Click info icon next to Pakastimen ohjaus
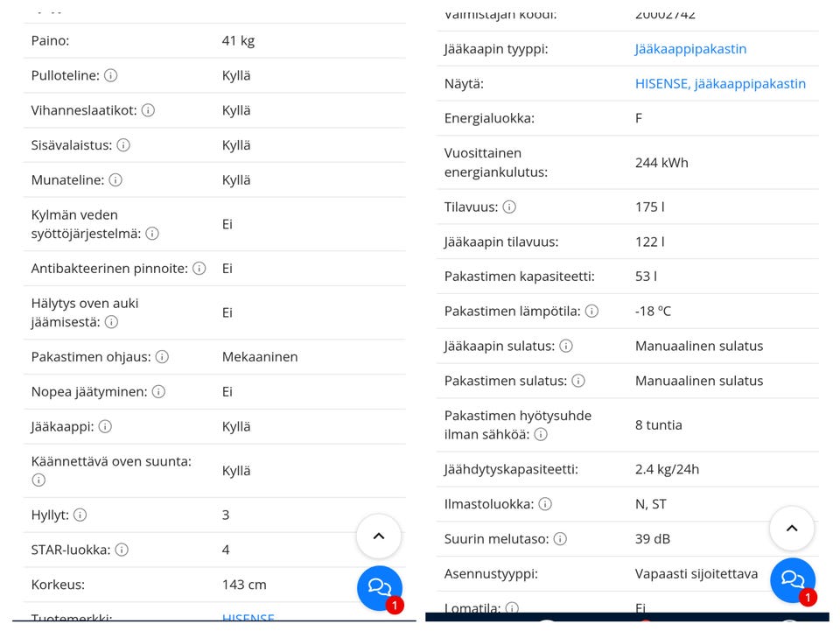The width and height of the screenshot is (840, 631). (163, 357)
